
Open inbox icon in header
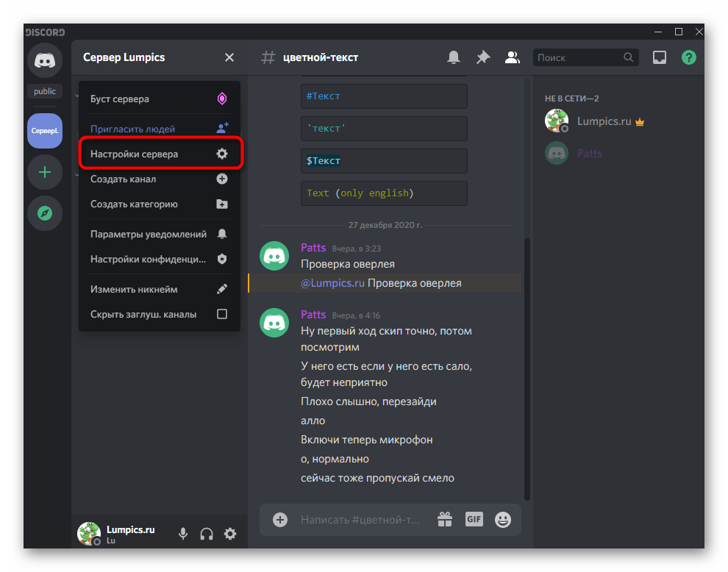(x=660, y=57)
